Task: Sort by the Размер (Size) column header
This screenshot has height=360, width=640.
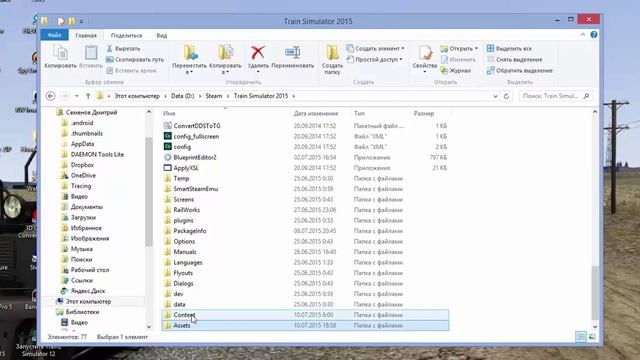Action: 424,113
